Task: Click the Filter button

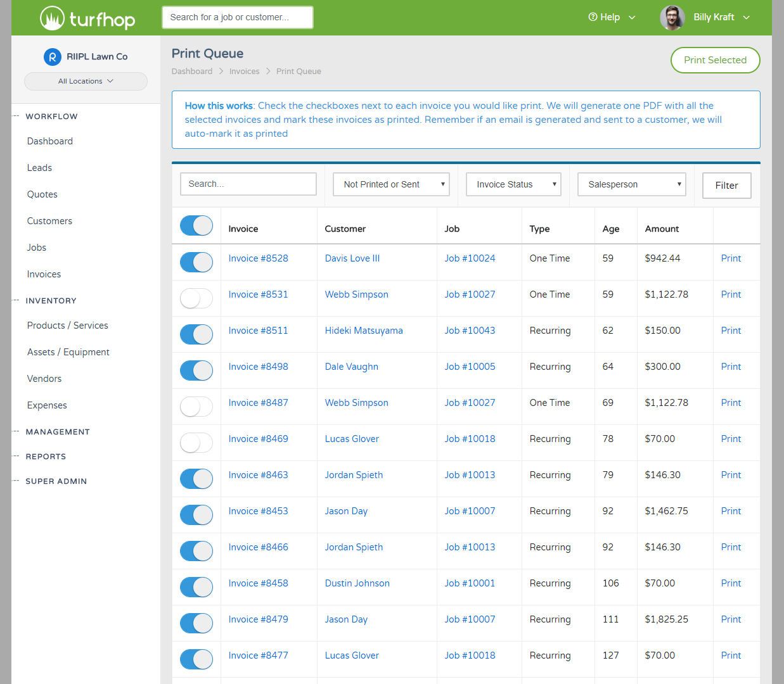Action: click(x=726, y=186)
